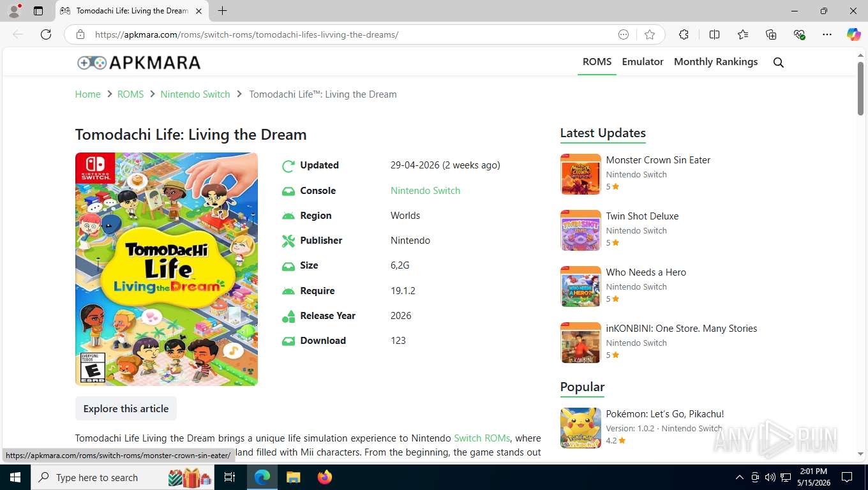This screenshot has height=490, width=868.
Task: Open Twin Shot Deluxe thumbnail
Action: [x=581, y=230]
